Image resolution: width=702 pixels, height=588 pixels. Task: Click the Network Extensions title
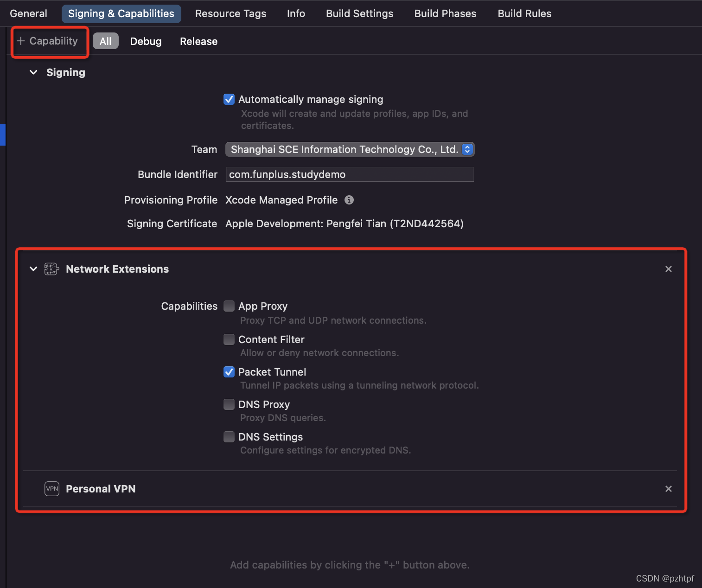coord(117,269)
